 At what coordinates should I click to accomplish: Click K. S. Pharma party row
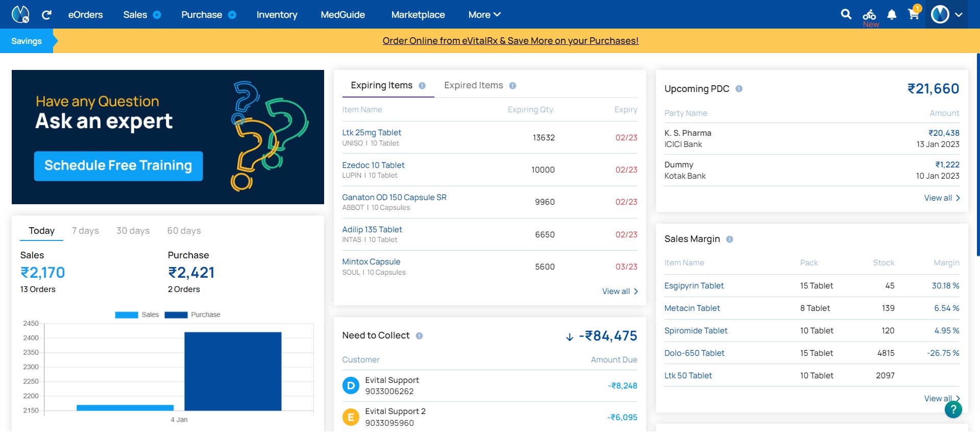[x=812, y=138]
